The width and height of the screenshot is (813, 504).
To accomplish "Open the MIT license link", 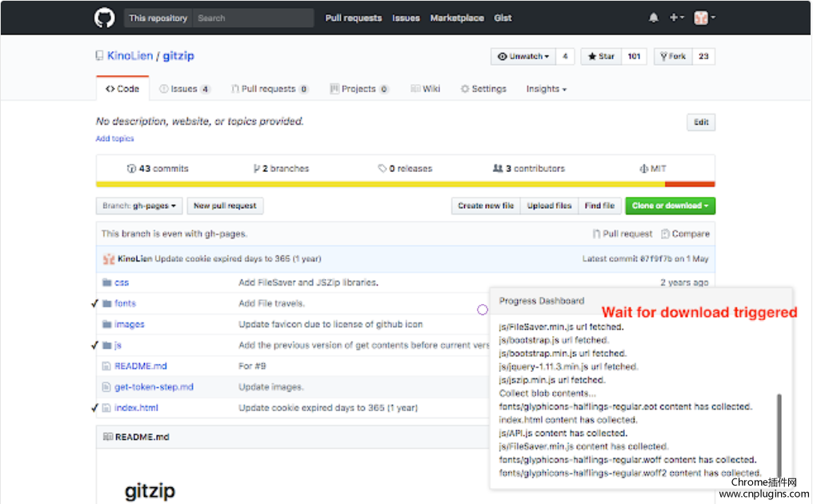I will coord(653,169).
